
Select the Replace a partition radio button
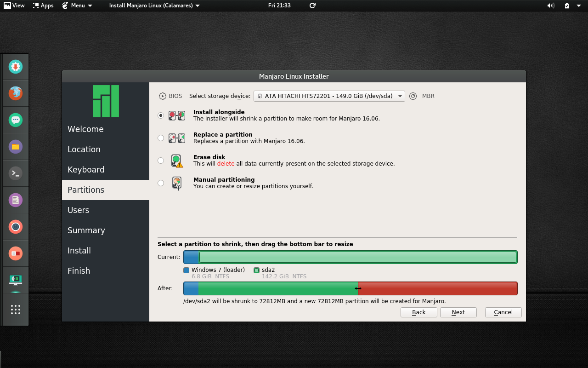(161, 138)
